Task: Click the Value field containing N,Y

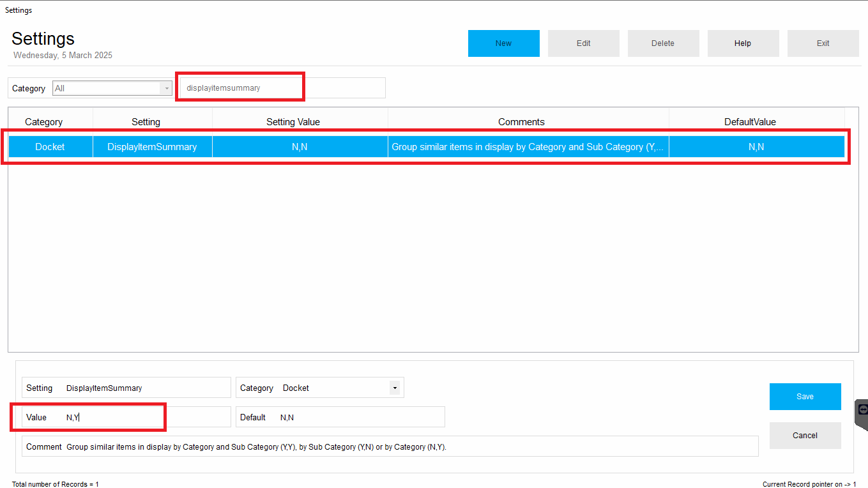Action: click(x=126, y=417)
